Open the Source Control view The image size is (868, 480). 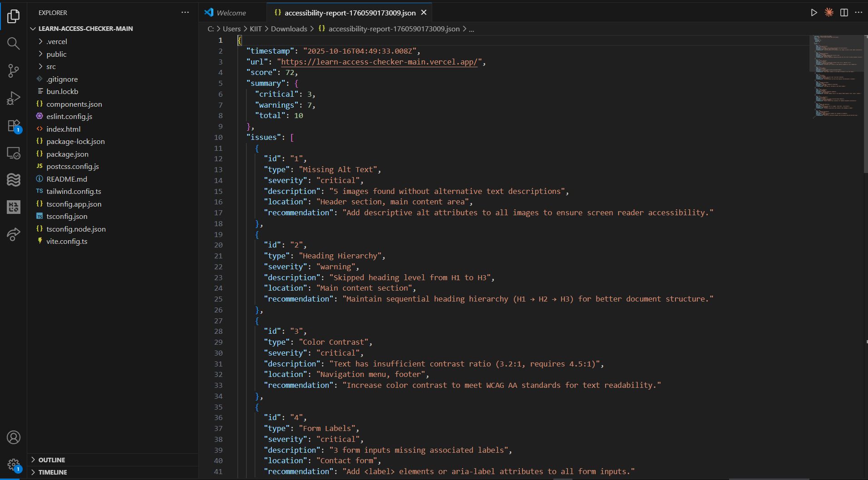click(x=14, y=71)
